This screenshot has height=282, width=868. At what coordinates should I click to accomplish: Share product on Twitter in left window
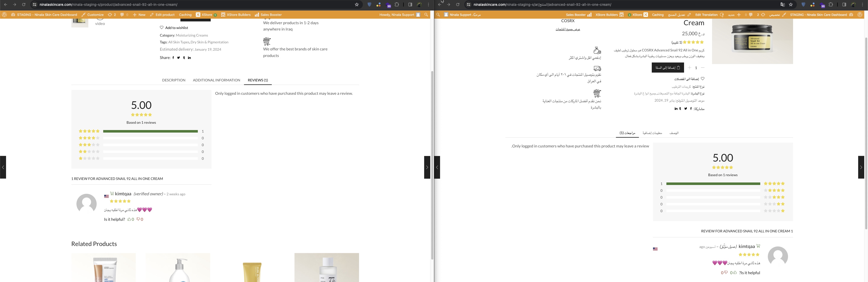[179, 58]
